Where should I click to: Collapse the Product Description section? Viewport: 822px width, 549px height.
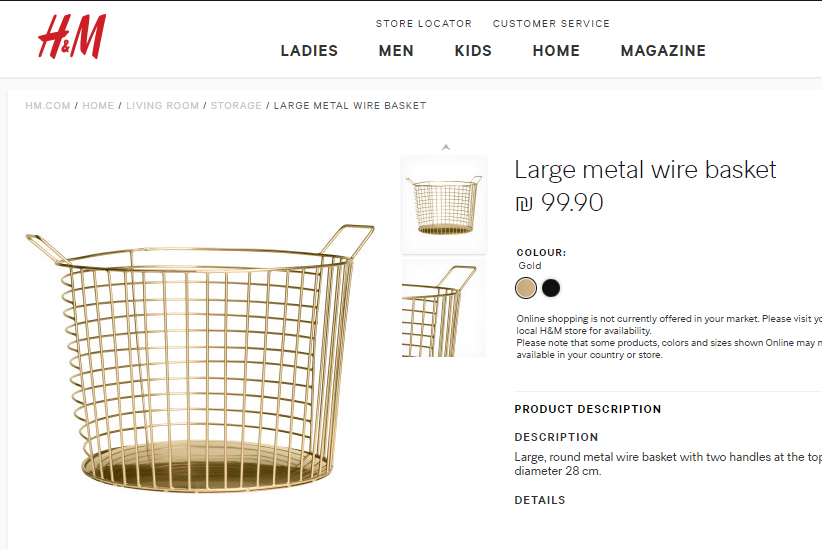(588, 409)
